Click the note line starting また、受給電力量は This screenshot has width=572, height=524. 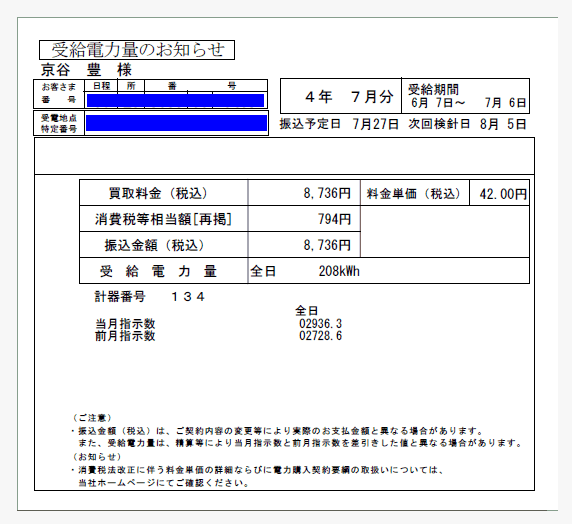click(x=299, y=443)
